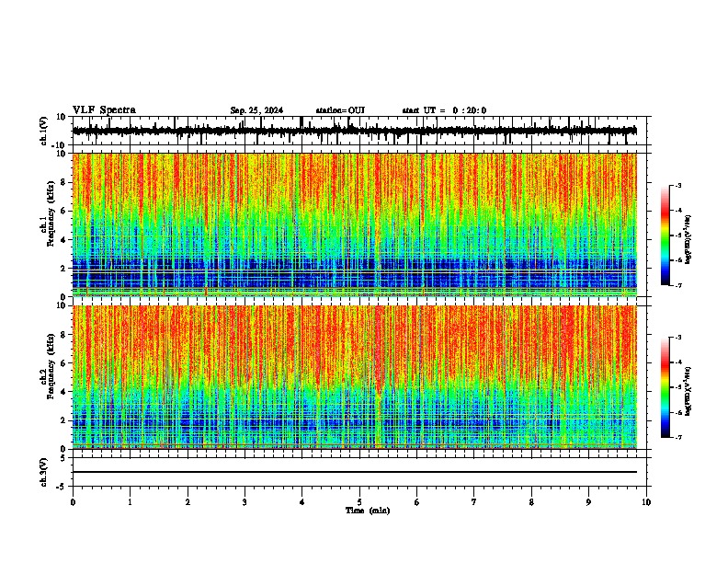
Task: Click the '-3' label atop ch.1 color bar
Action: 677,185
